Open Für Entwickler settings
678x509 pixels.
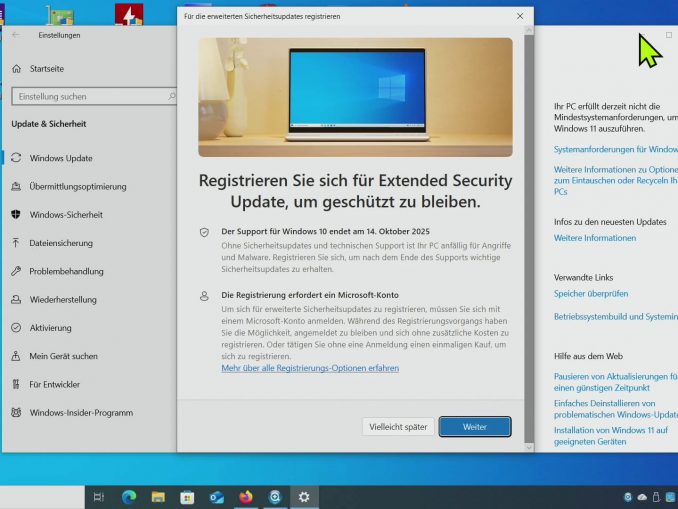pos(54,384)
